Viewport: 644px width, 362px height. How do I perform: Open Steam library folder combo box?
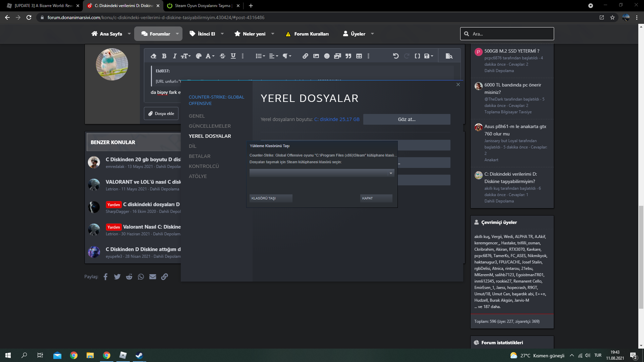click(322, 173)
